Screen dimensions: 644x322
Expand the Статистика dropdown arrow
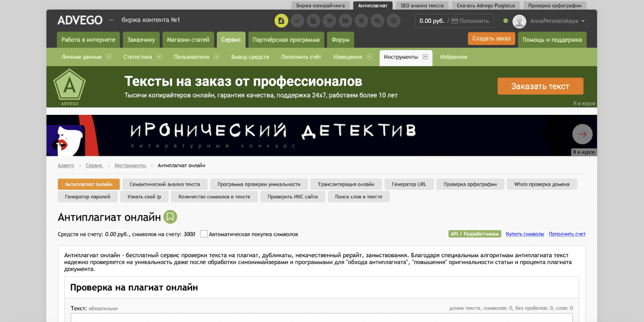tap(160, 57)
